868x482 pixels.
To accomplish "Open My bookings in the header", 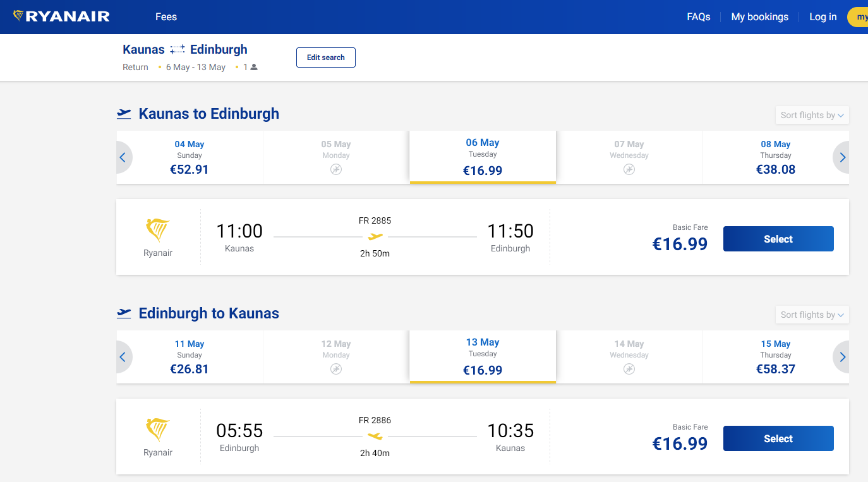I will pyautogui.click(x=759, y=17).
